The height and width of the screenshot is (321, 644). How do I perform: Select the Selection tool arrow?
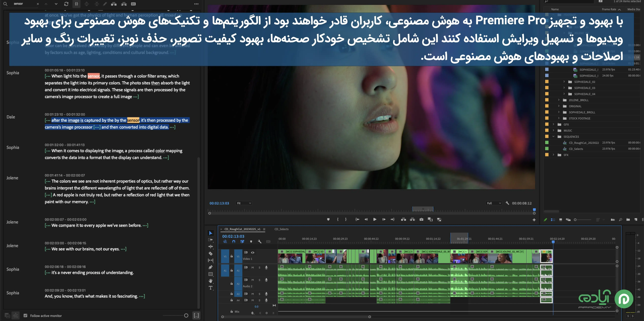point(210,233)
